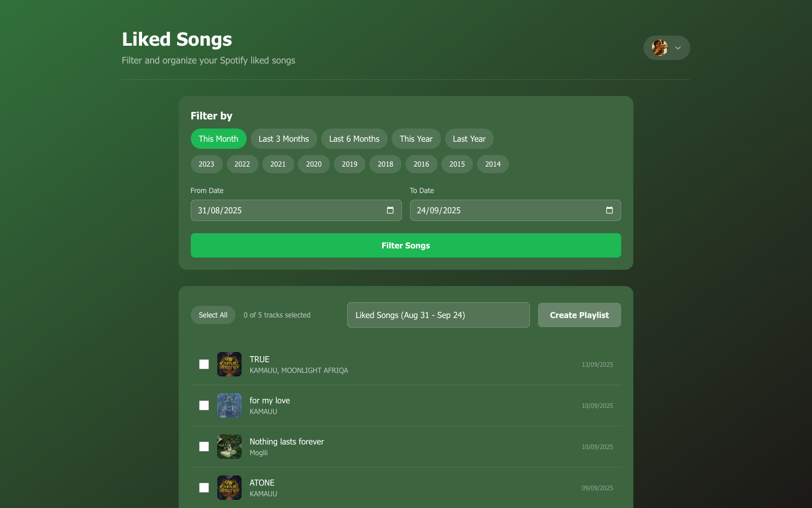Open the To Date calendar picker icon
Screen dimensions: 812x508
(x=610, y=210)
